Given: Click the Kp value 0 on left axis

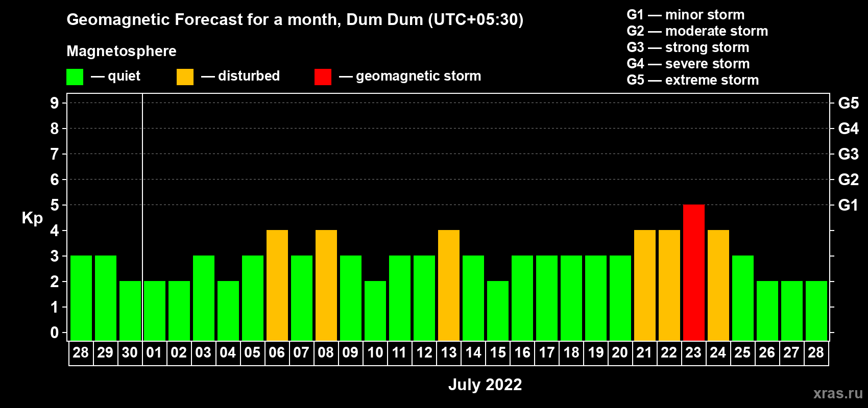Looking at the screenshot, I should [x=55, y=333].
